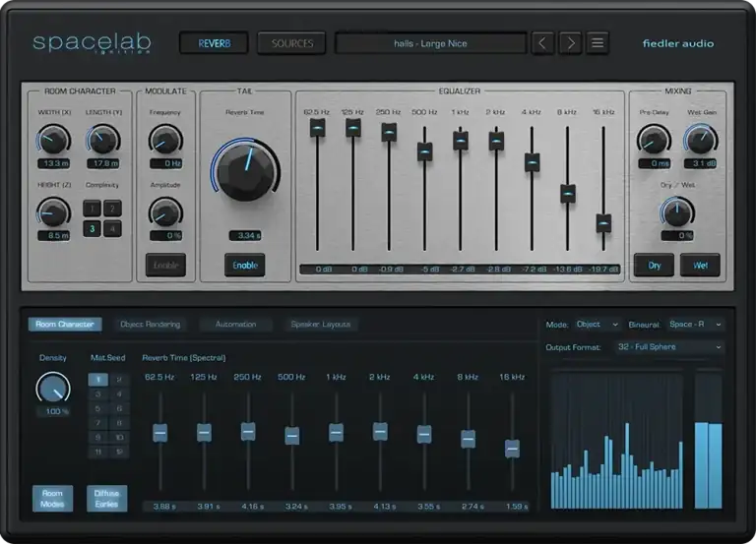
Task: Click the Wet button in Mixing
Action: pyautogui.click(x=700, y=265)
